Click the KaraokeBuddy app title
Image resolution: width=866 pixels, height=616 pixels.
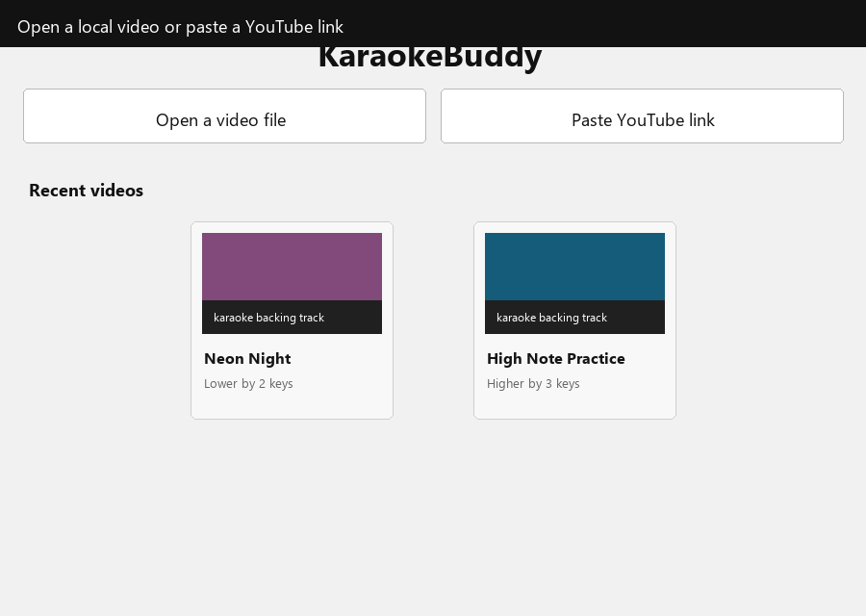pos(430,59)
